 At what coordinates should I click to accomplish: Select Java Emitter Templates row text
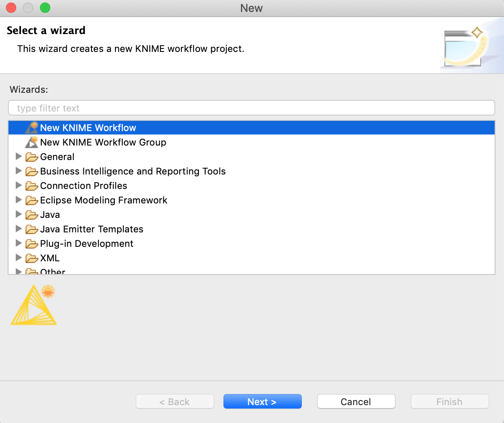pyautogui.click(x=92, y=229)
